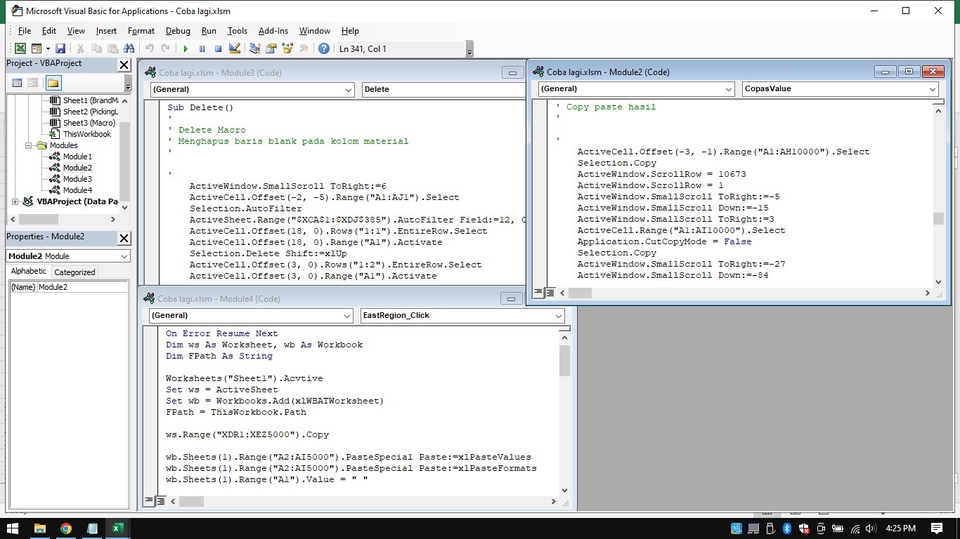Open the Debug menu

click(x=177, y=31)
